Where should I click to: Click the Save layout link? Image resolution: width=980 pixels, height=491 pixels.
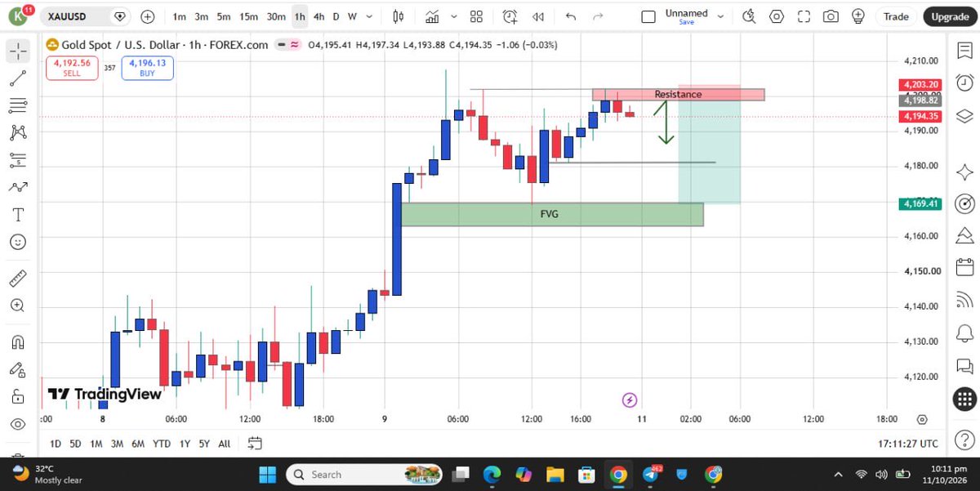click(686, 22)
